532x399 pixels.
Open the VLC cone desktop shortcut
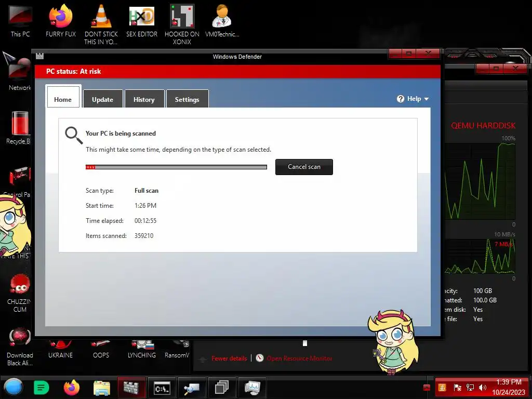(x=101, y=24)
